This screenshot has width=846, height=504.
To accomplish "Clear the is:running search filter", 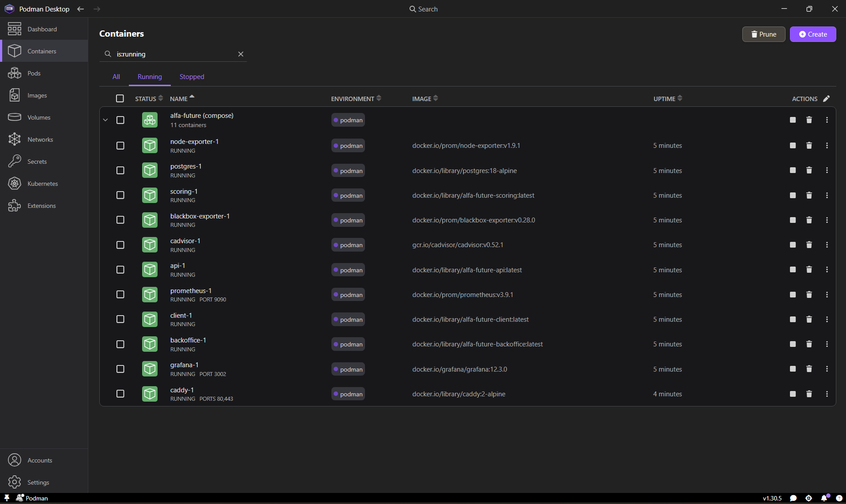I will pyautogui.click(x=241, y=54).
